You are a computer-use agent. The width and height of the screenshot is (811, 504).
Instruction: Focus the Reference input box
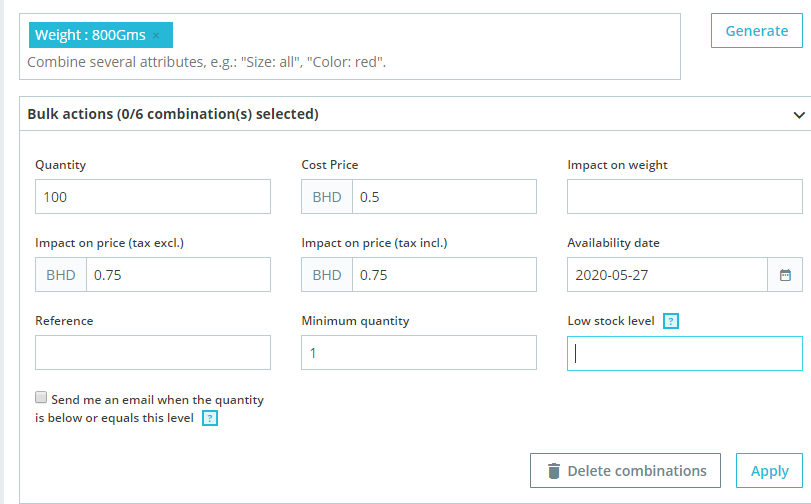(152, 353)
